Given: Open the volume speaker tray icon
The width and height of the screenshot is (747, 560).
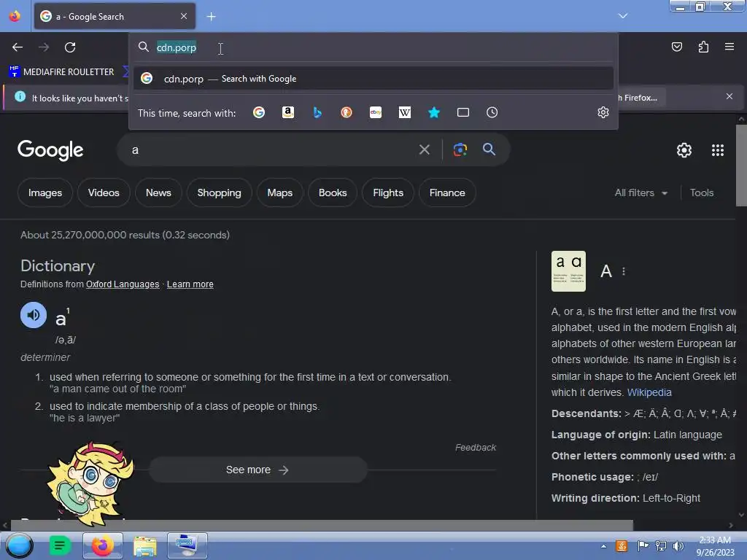Looking at the screenshot, I should [x=678, y=546].
